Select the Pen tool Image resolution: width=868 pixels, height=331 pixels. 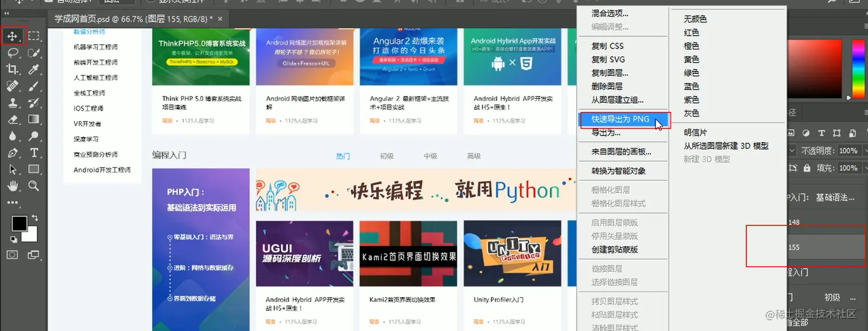point(12,153)
